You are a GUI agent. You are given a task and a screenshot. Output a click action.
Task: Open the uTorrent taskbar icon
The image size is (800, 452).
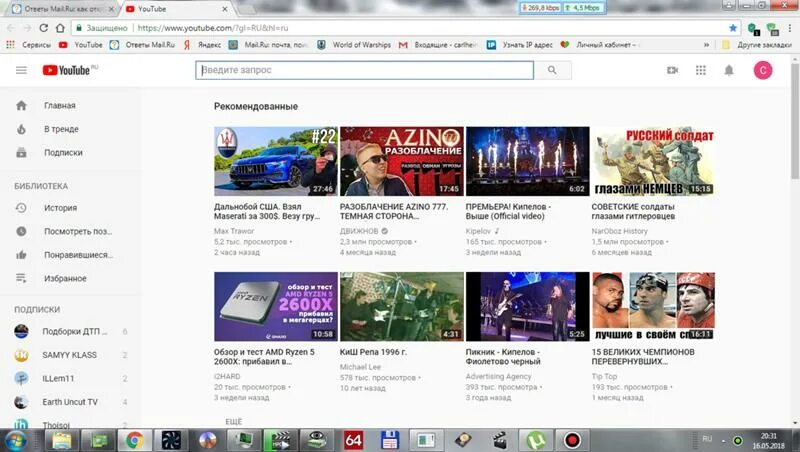pos(536,440)
